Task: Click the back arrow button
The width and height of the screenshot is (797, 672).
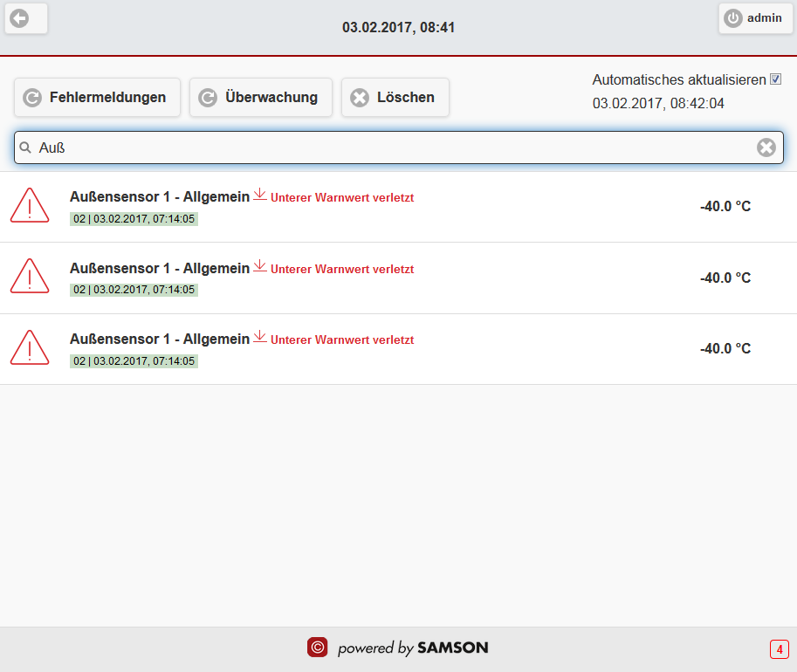Action: point(25,18)
